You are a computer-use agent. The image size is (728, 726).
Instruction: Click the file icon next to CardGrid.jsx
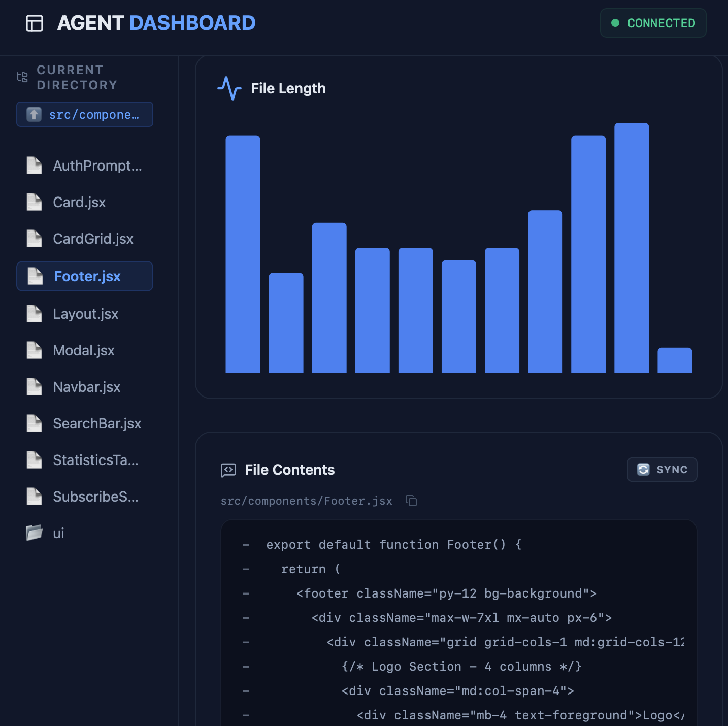click(34, 239)
